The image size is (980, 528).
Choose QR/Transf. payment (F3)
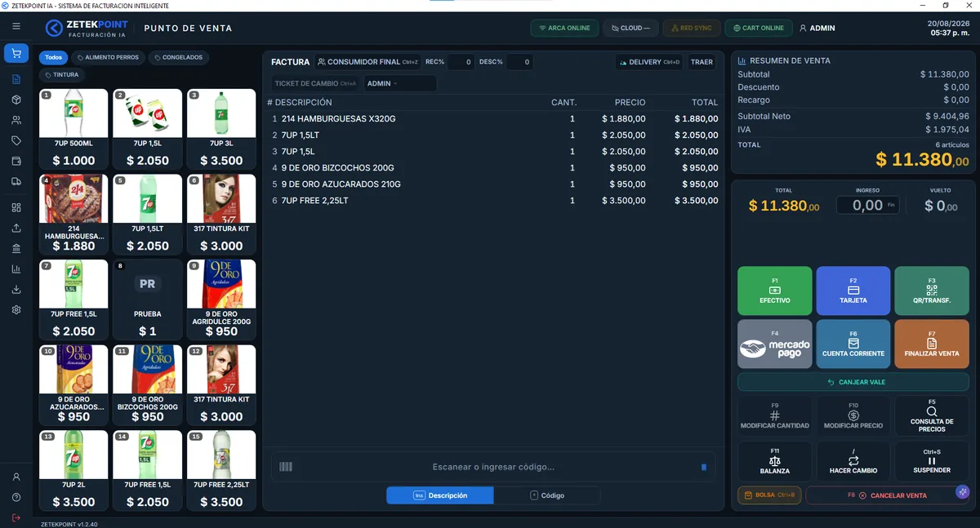932,291
